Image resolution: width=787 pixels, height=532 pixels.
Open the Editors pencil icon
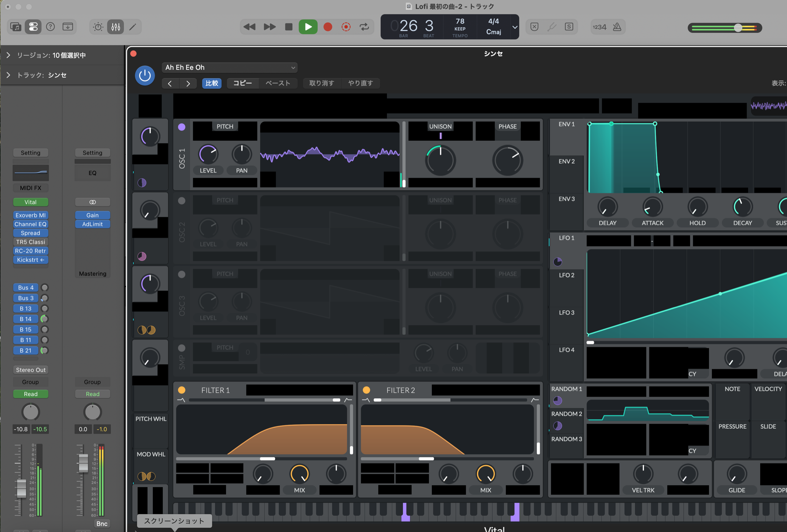tap(133, 27)
